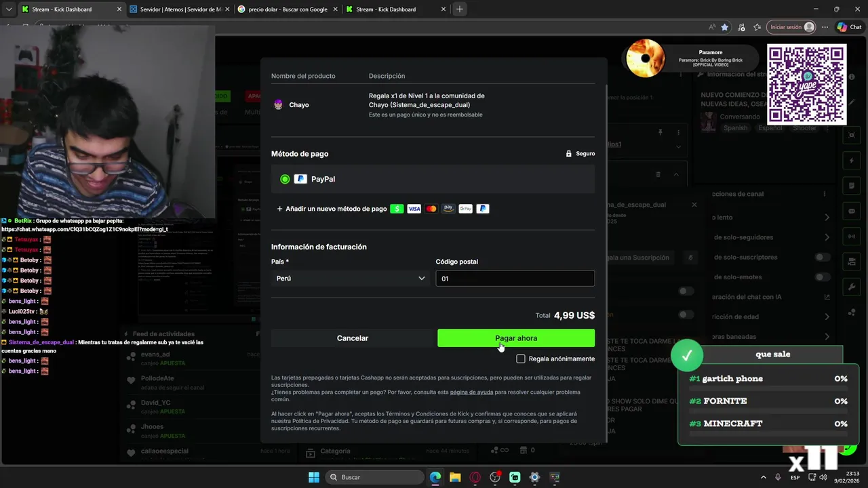The width and height of the screenshot is (868, 488).
Task: Click the wrench tools icon in right sidebar
Action: (852, 287)
